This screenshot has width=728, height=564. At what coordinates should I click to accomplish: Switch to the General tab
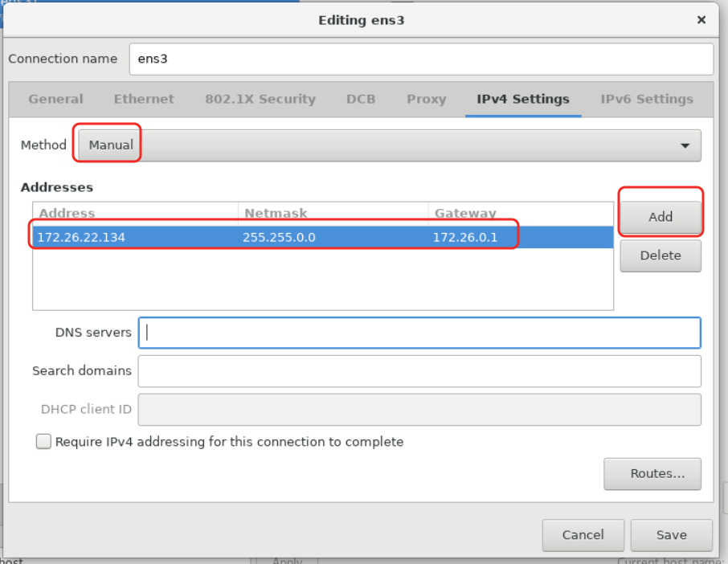(55, 99)
